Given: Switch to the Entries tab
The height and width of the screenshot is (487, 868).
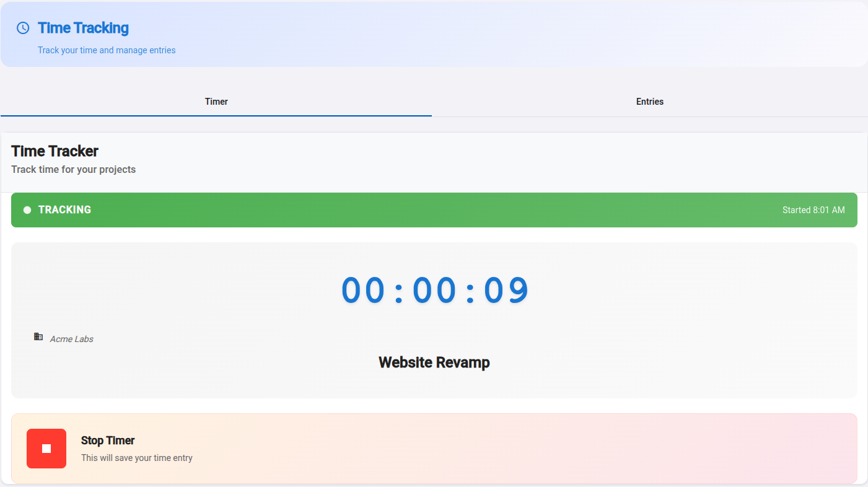Looking at the screenshot, I should pos(649,102).
